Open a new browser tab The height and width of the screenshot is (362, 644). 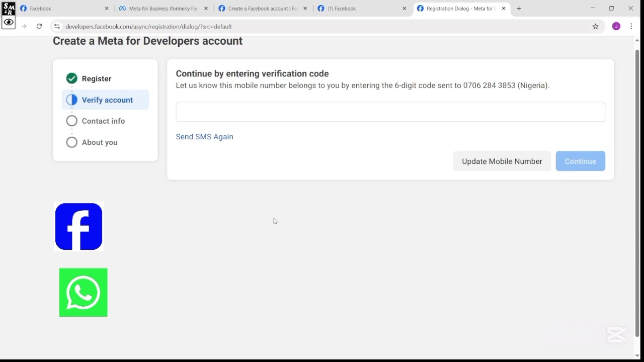point(519,9)
